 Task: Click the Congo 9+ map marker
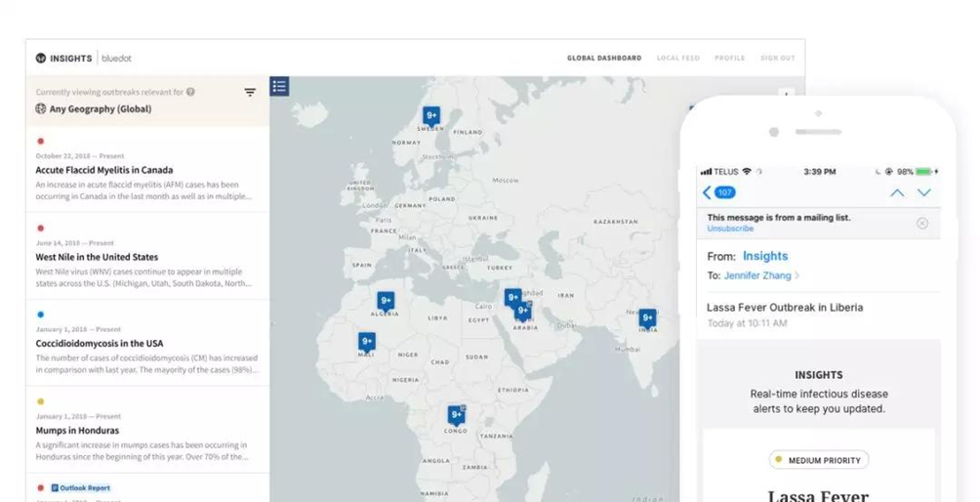(456, 415)
